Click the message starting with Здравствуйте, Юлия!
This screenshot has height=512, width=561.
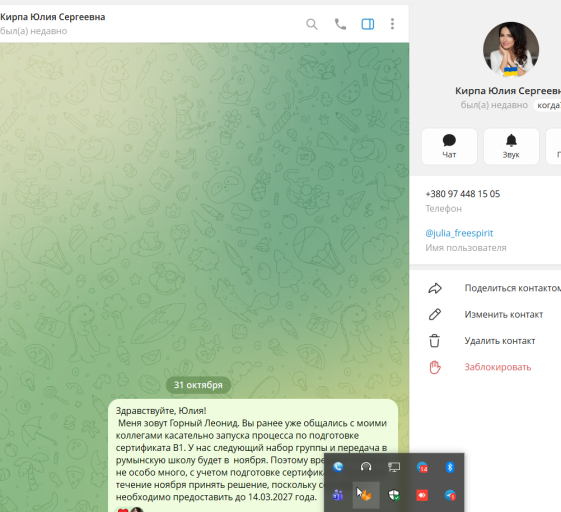(253, 454)
